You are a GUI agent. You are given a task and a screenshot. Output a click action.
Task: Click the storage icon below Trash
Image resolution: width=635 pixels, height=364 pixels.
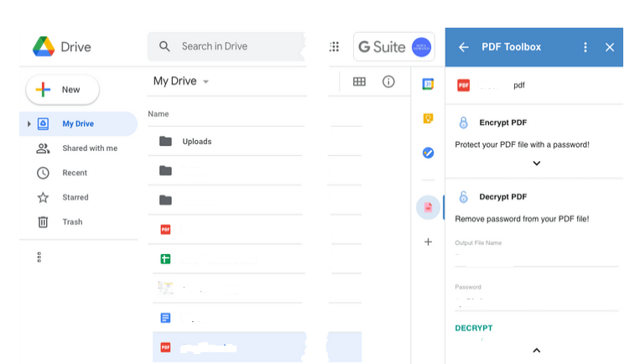(39, 257)
